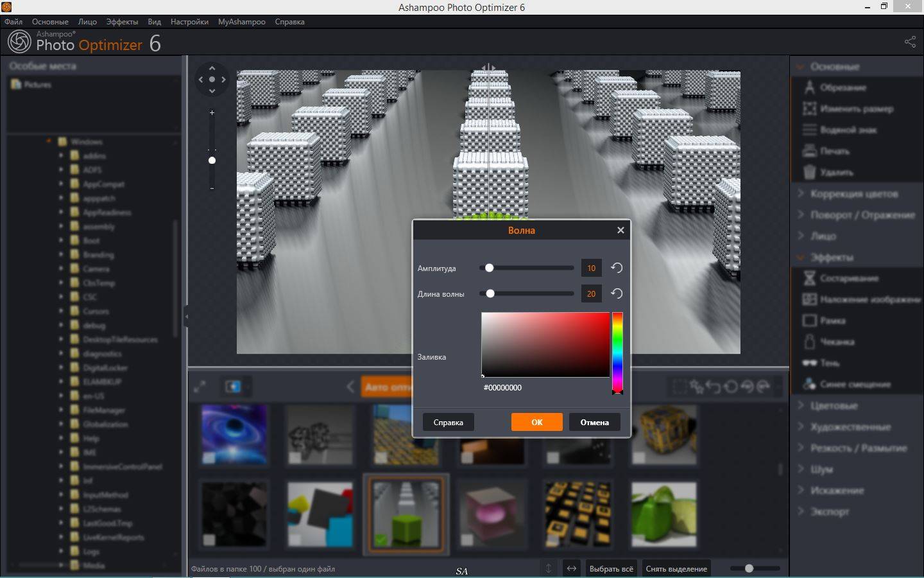Tick the checkbox on the dark black cubes thumbnail
The height and width of the screenshot is (578, 924).
click(209, 540)
